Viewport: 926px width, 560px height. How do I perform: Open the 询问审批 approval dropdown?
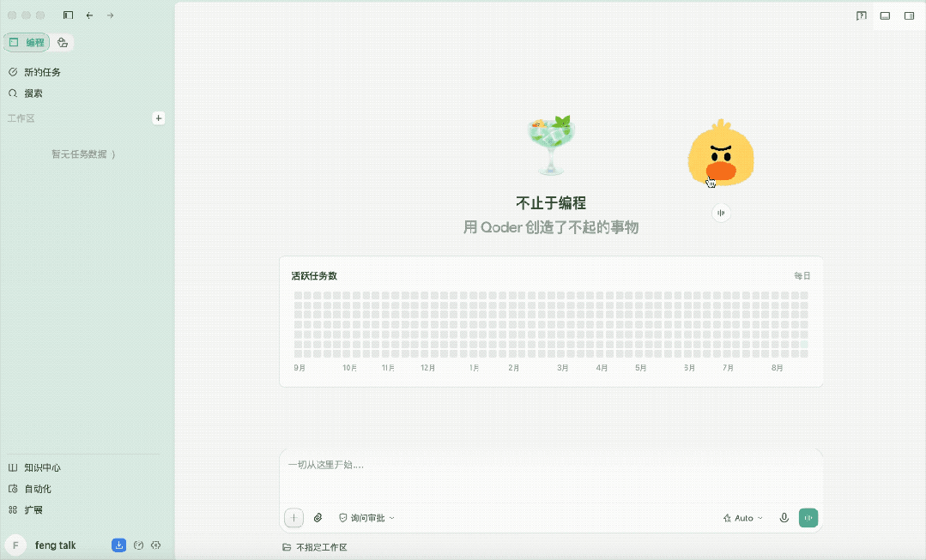tap(366, 517)
